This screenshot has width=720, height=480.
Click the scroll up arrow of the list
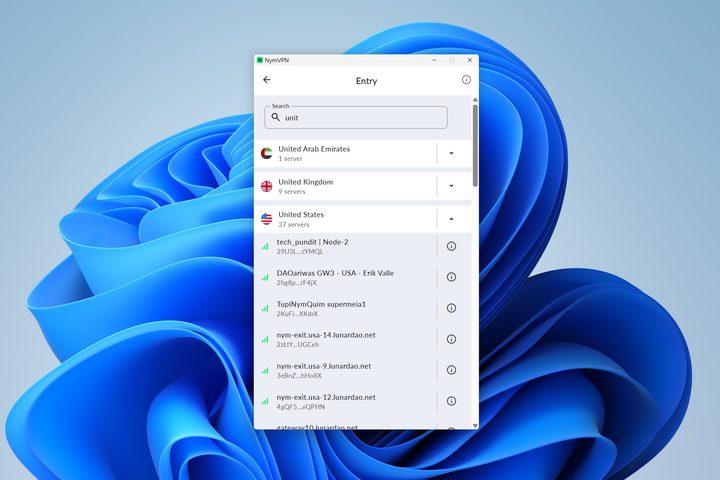tap(475, 100)
